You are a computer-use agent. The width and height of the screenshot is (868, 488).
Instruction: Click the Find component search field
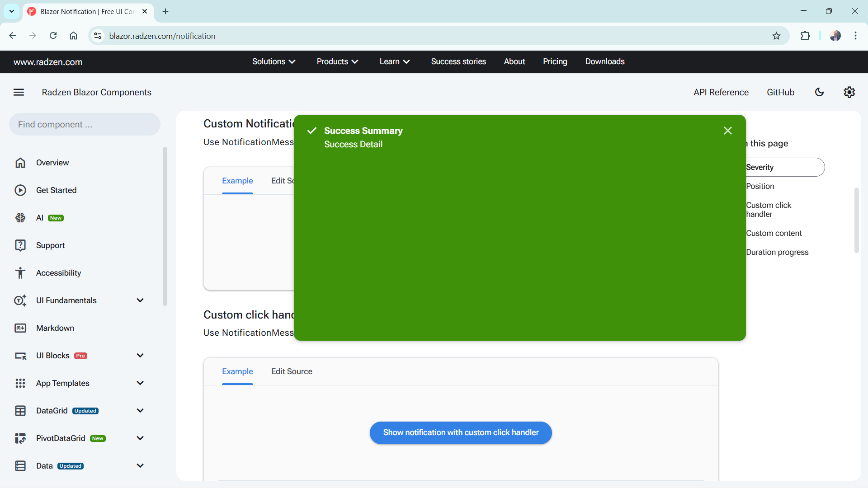click(85, 124)
